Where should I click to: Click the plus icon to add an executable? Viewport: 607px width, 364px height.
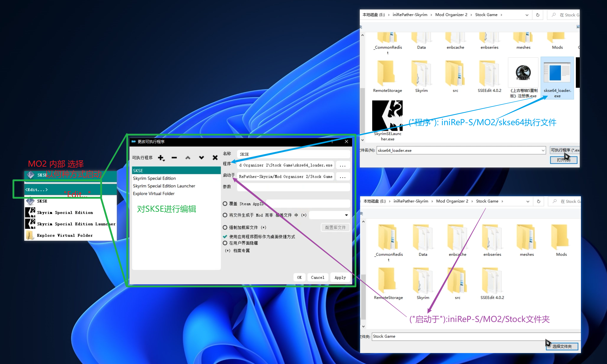(x=161, y=158)
